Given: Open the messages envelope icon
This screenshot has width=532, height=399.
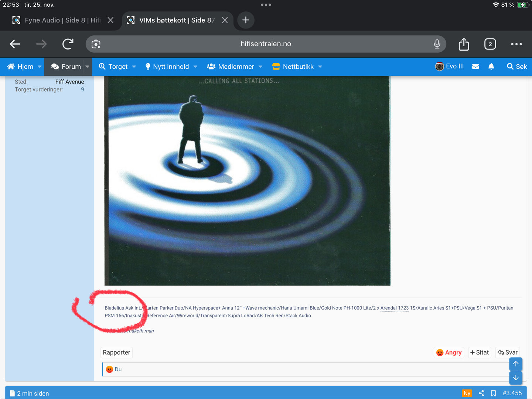Looking at the screenshot, I should tap(475, 66).
